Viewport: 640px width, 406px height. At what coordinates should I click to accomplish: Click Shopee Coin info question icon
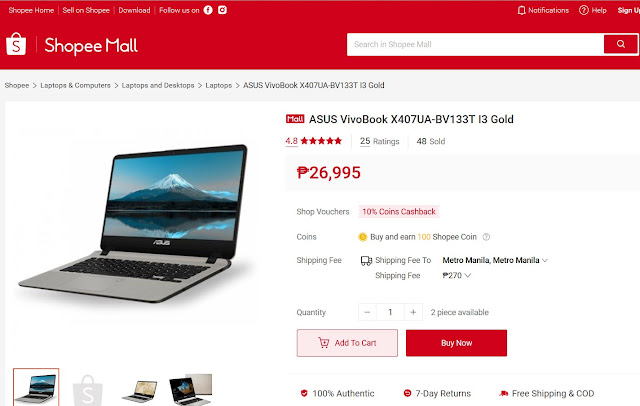point(486,237)
